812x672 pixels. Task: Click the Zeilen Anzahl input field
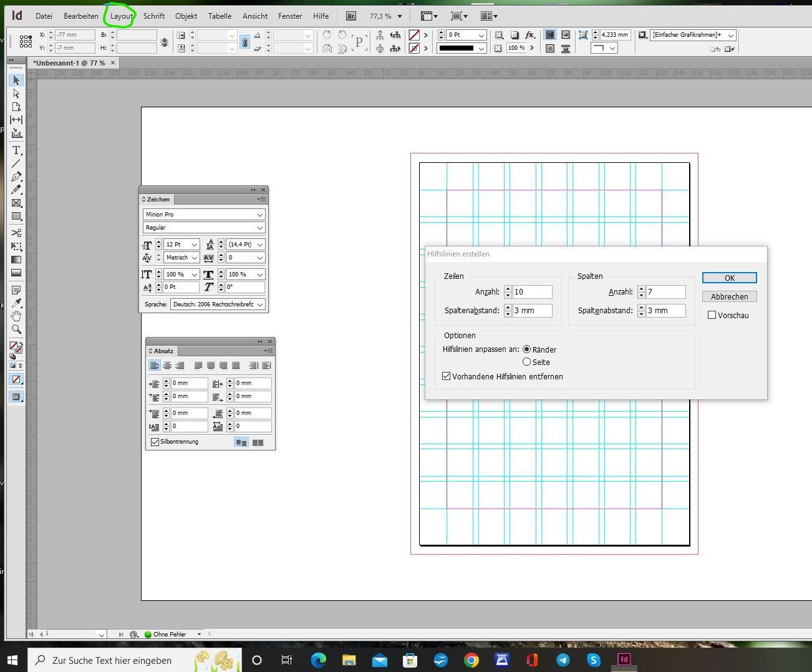click(x=532, y=292)
